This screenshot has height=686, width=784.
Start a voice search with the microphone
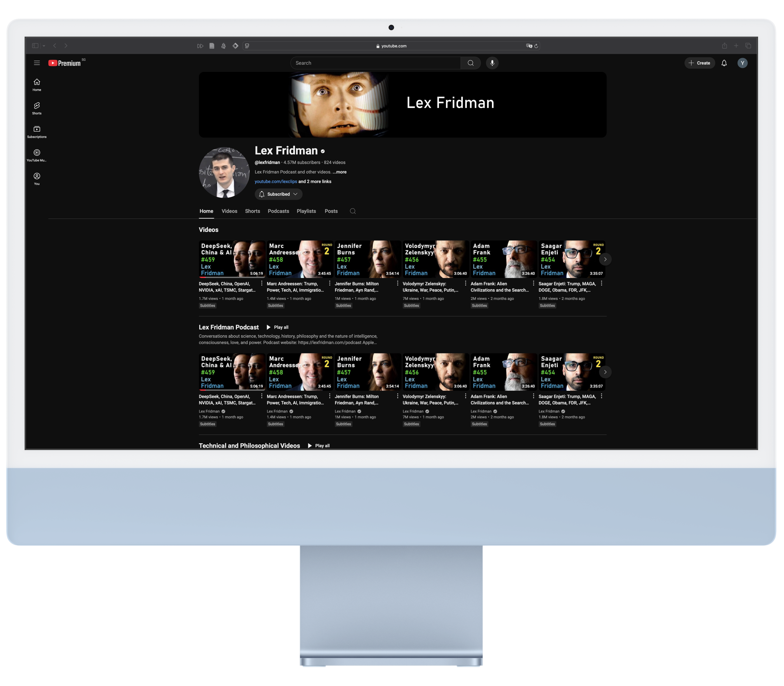pos(493,63)
